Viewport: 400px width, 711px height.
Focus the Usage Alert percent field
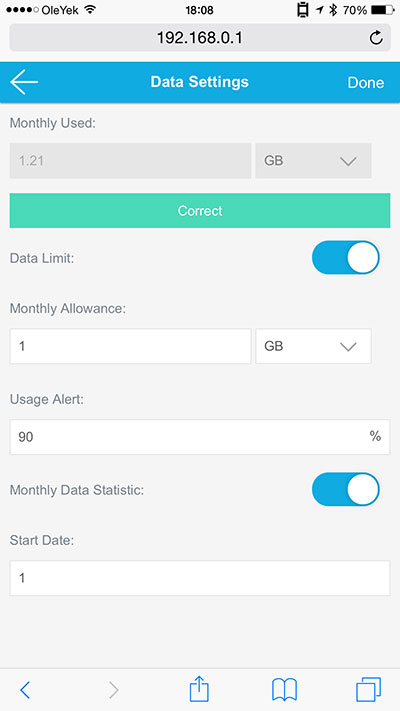click(x=200, y=437)
